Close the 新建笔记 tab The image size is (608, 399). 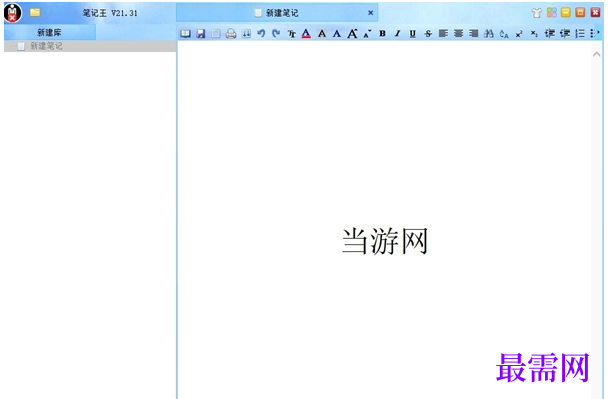370,13
